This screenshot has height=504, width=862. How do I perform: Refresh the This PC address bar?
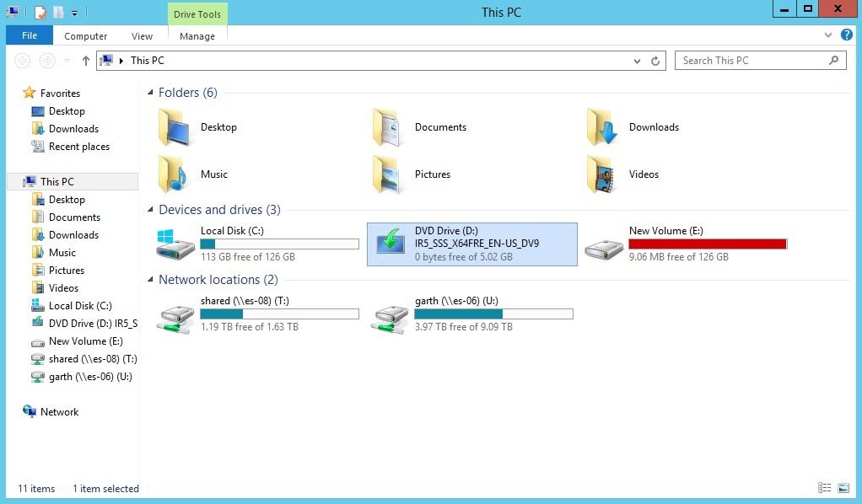coord(655,61)
